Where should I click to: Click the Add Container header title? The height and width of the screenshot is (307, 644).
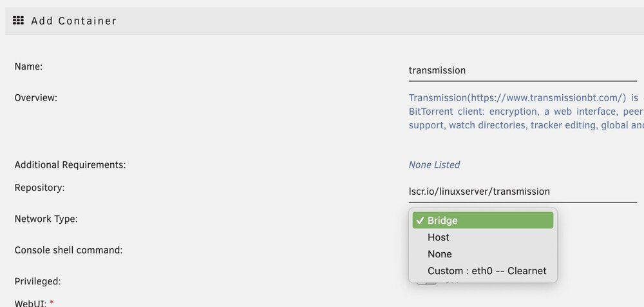tap(74, 21)
